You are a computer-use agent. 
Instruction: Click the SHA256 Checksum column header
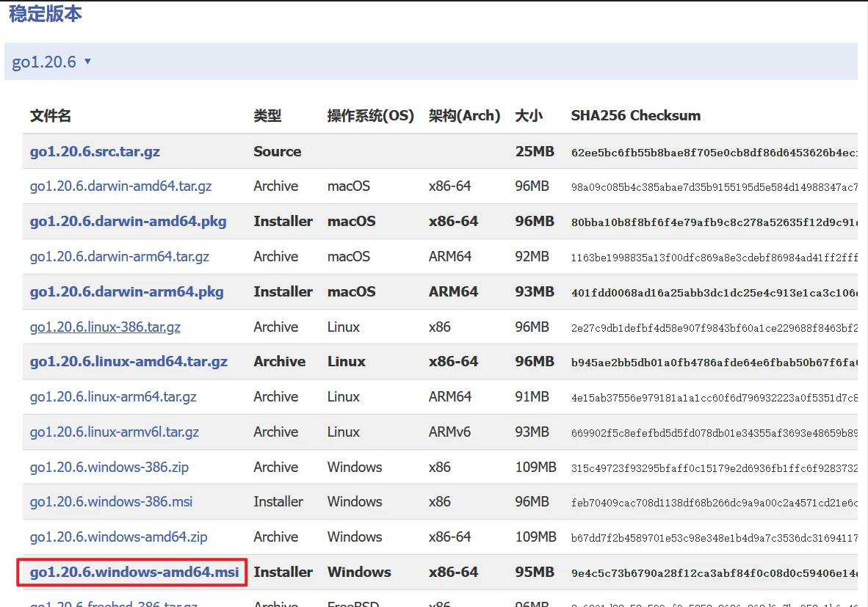pos(635,116)
